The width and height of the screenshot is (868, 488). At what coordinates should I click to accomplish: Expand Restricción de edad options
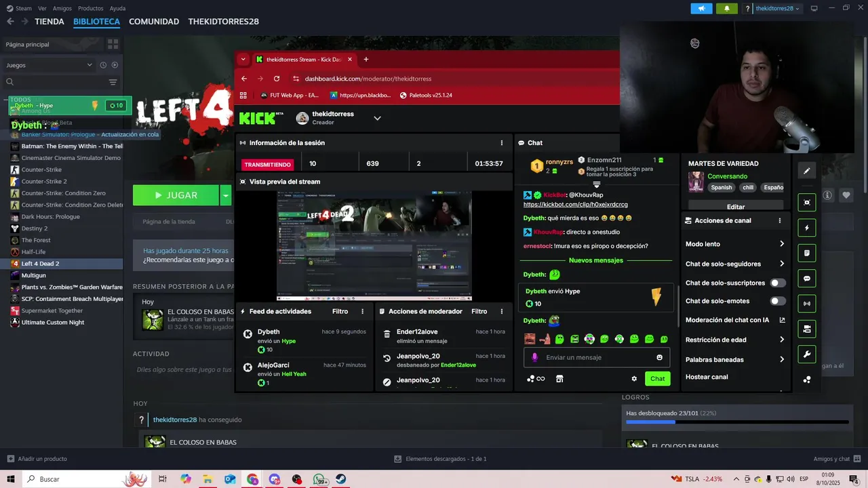point(782,340)
